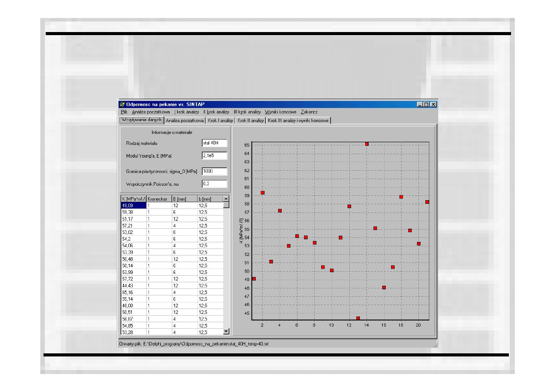Screen dimensions: 555x392
Task: Minimize the Odpornosc na pekanie window
Action: tap(421, 104)
